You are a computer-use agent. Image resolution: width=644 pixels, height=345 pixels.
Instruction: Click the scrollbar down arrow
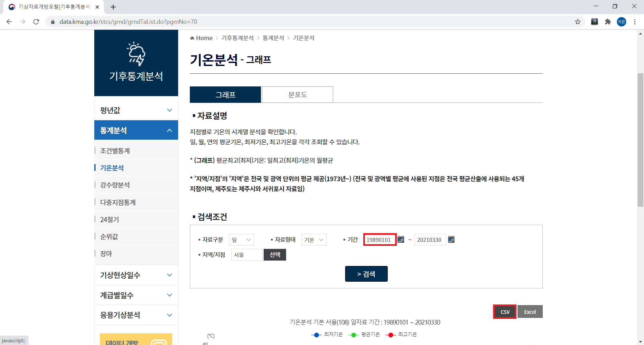pyautogui.click(x=640, y=342)
